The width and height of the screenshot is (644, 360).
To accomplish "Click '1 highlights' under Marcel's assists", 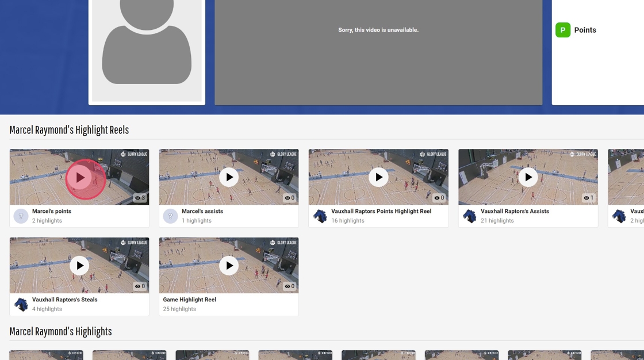I will pyautogui.click(x=196, y=221).
